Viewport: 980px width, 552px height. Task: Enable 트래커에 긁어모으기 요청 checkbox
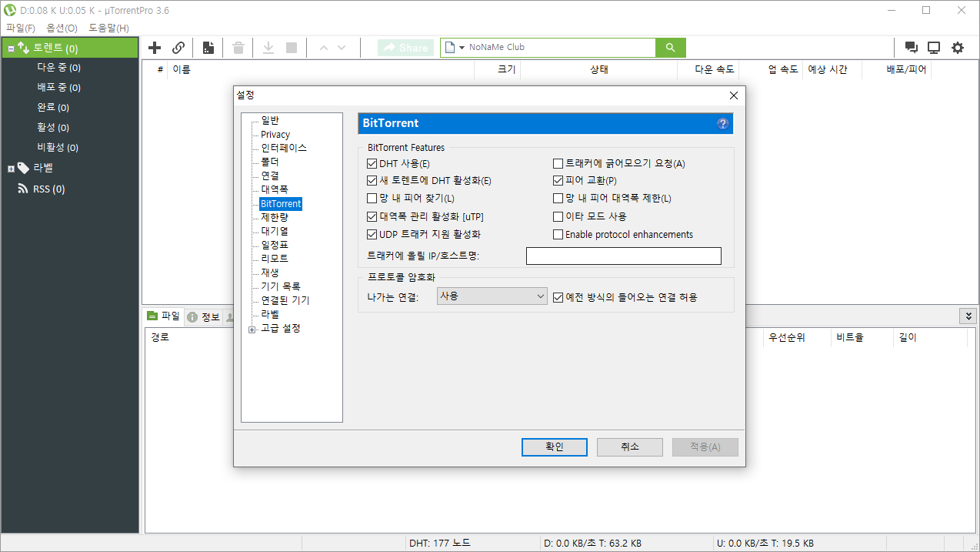click(x=558, y=163)
